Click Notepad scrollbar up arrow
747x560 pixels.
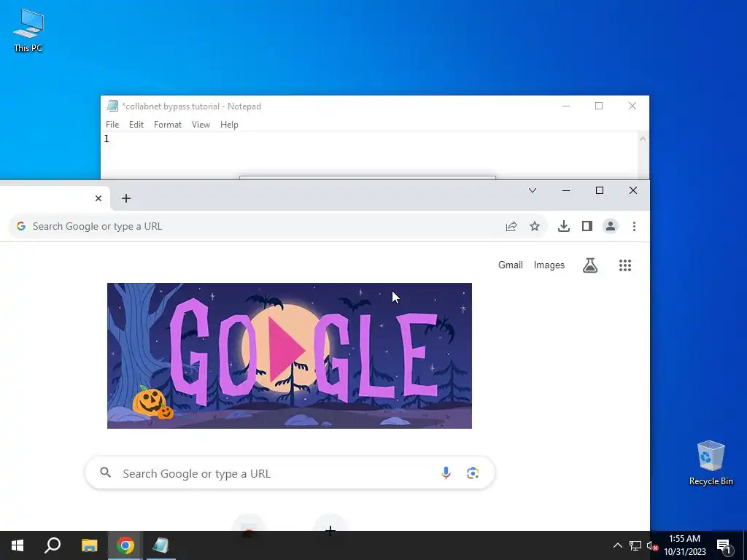pos(643,139)
